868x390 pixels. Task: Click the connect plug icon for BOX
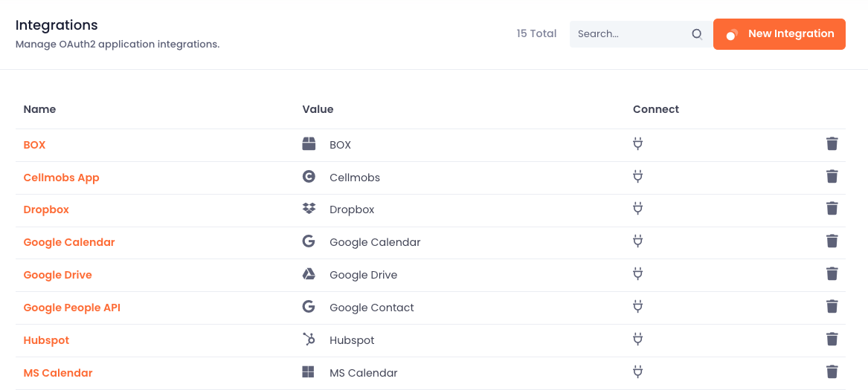(x=637, y=144)
